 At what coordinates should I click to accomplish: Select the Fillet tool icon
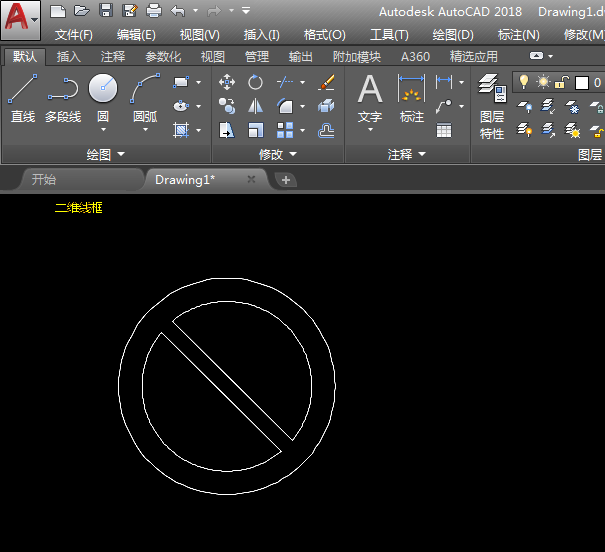click(285, 106)
